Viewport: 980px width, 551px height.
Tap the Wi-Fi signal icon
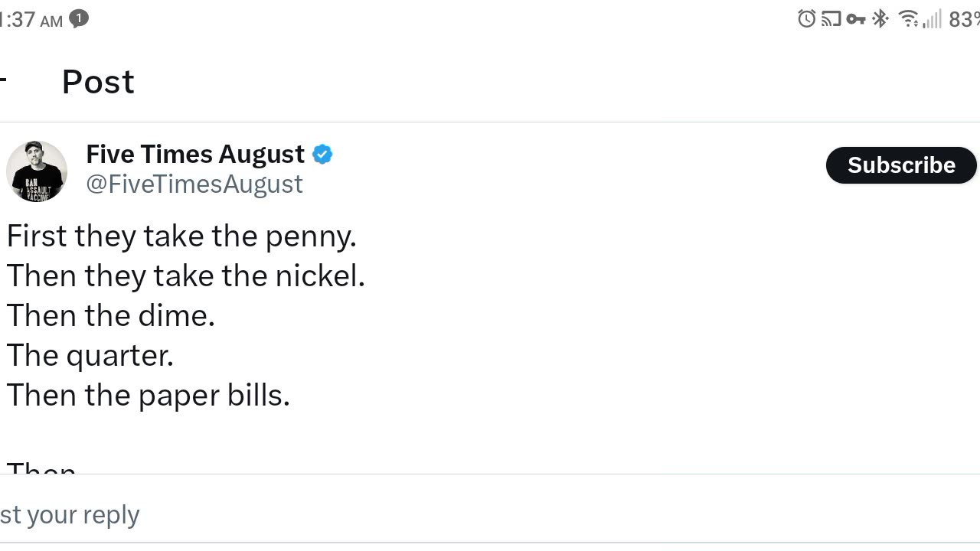pos(908,18)
